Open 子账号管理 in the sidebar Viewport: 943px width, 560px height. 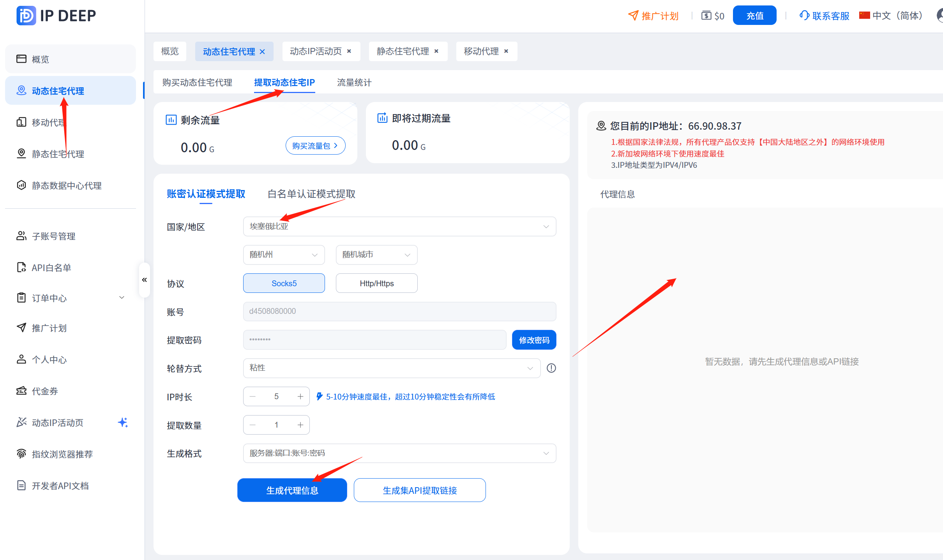pyautogui.click(x=70, y=236)
